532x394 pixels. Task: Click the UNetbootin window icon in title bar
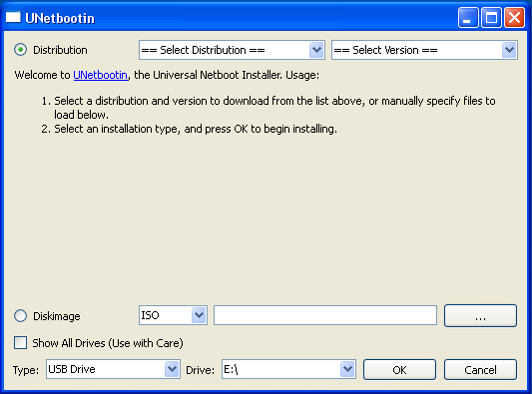tap(13, 17)
